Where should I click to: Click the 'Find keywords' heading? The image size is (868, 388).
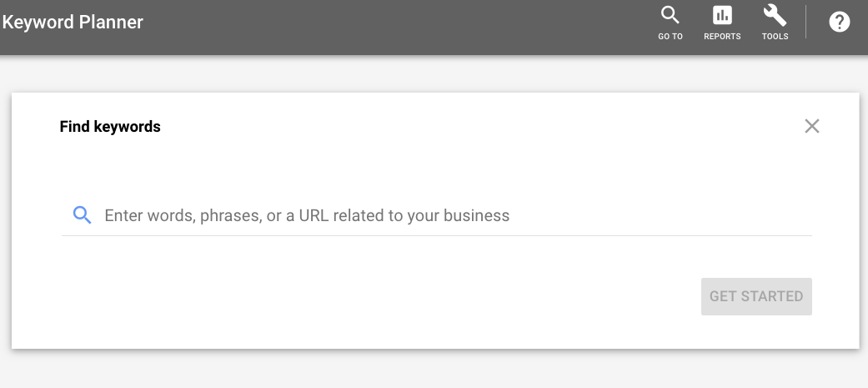tap(110, 127)
